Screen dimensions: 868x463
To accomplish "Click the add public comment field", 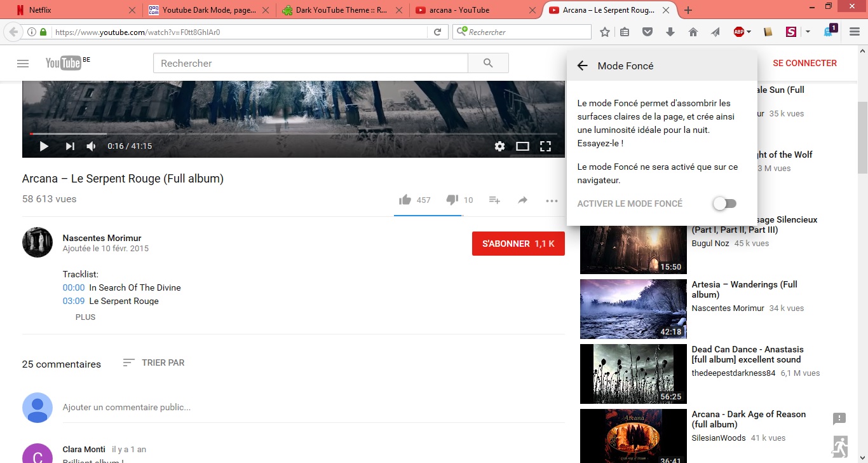I will [x=313, y=408].
